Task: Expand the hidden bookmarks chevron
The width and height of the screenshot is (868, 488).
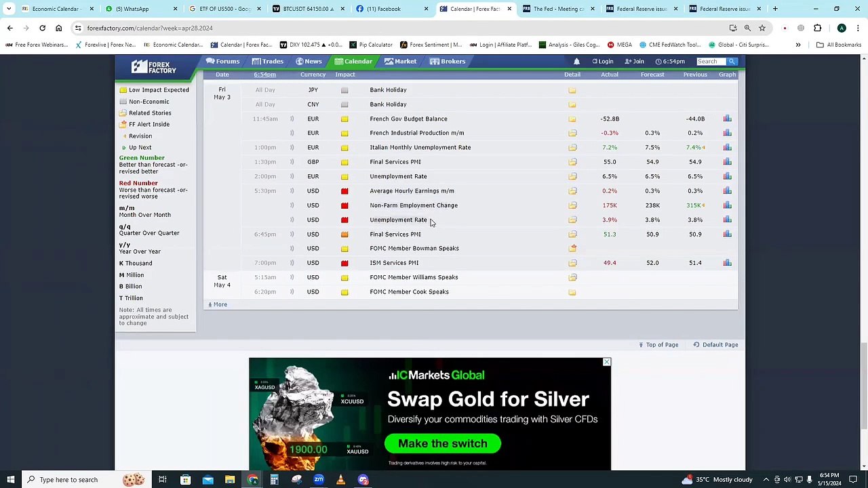Action: [x=798, y=45]
